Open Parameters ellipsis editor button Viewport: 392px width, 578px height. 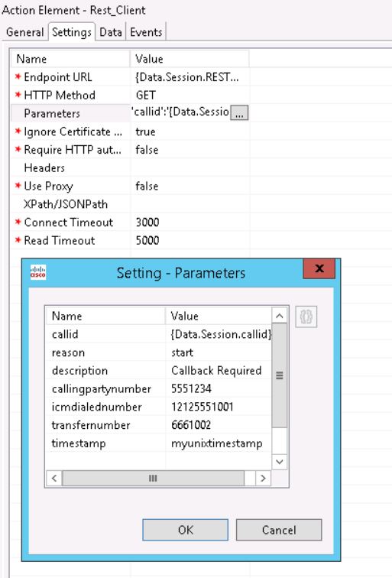coord(239,113)
